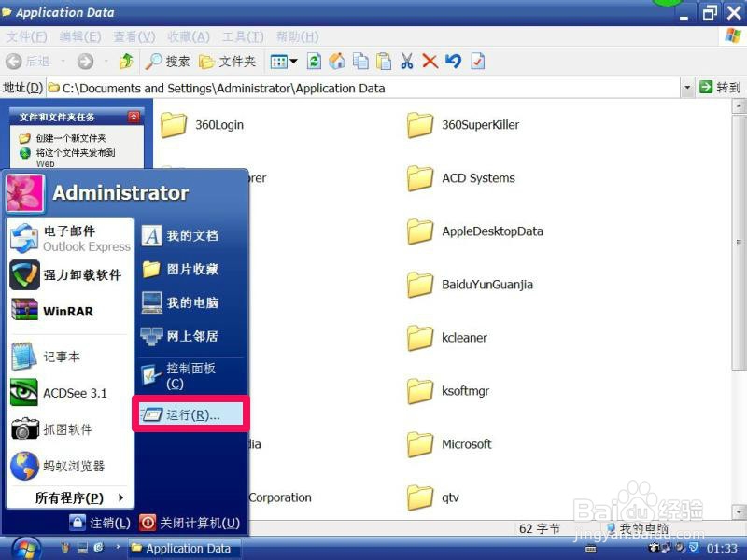Screen dimensions: 747x560
Task: Click the Cut scissors icon
Action: point(407,61)
